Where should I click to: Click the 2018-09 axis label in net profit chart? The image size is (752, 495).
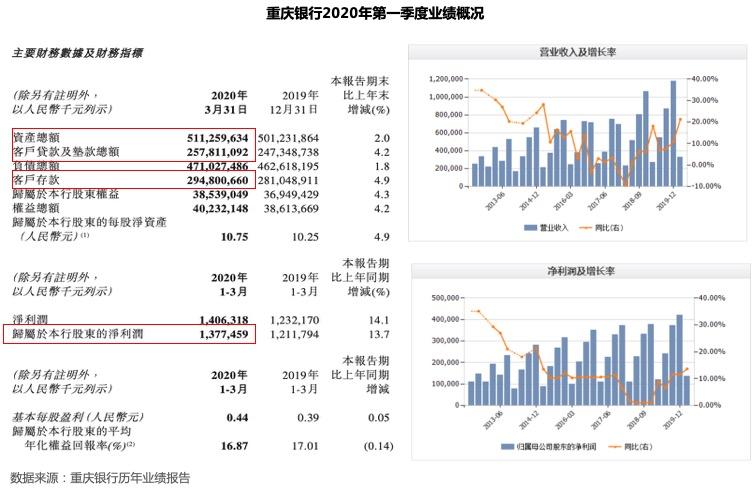tap(636, 420)
